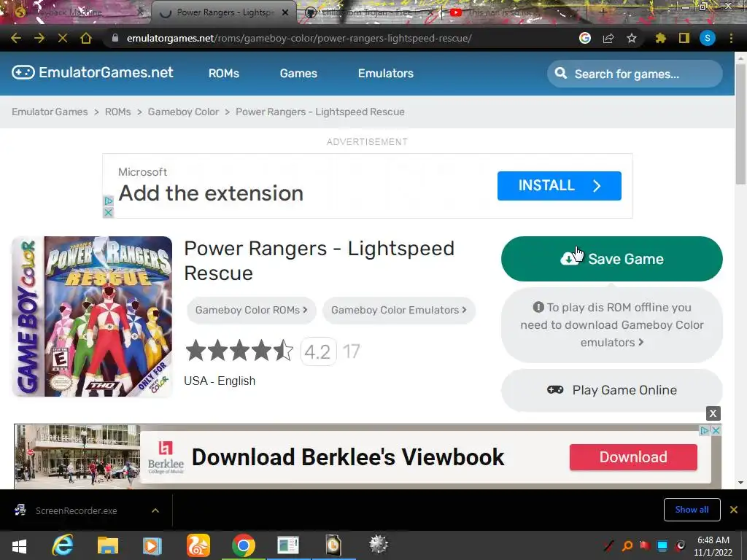The height and width of the screenshot is (560, 747).
Task: Expand ScreenRecorder.exe download options chevron
Action: (x=155, y=510)
